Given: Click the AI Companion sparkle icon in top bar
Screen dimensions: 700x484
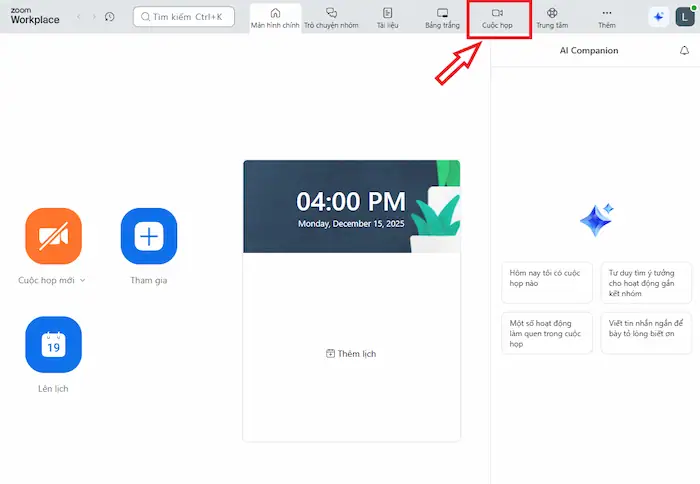Looking at the screenshot, I should [658, 17].
